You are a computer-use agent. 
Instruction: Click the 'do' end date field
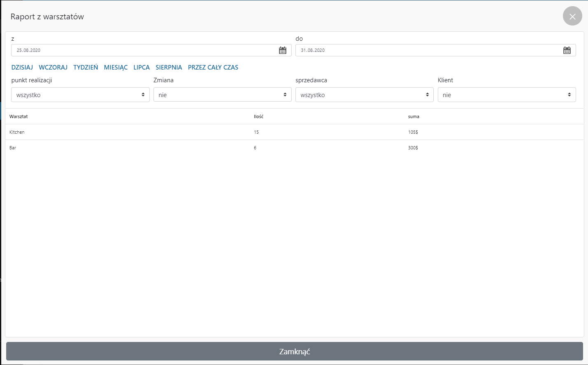(428, 50)
